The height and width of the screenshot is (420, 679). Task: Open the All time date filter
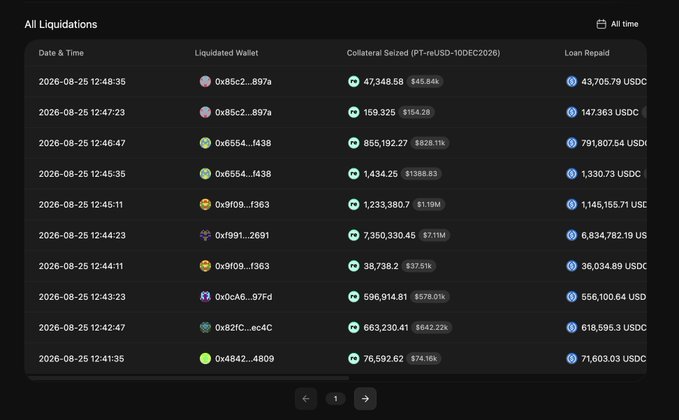pos(617,24)
